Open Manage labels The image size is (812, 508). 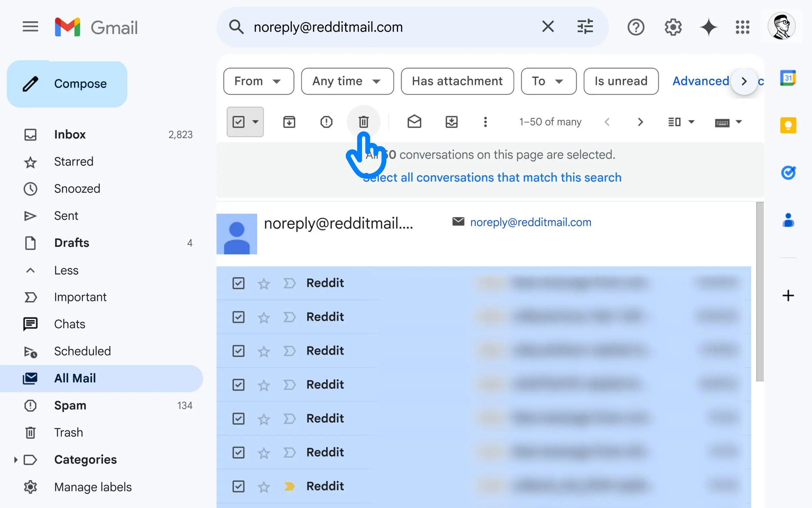pos(93,487)
